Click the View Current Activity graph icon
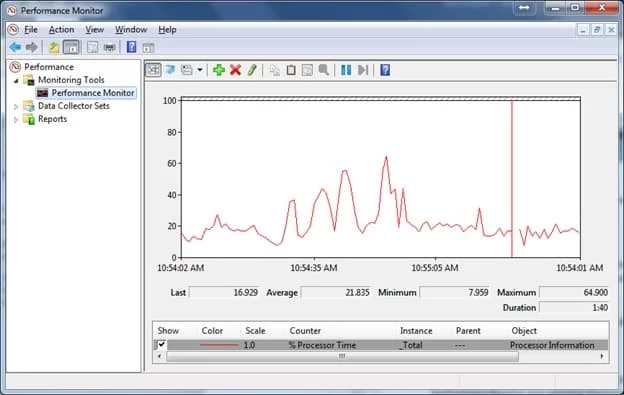 (x=153, y=70)
